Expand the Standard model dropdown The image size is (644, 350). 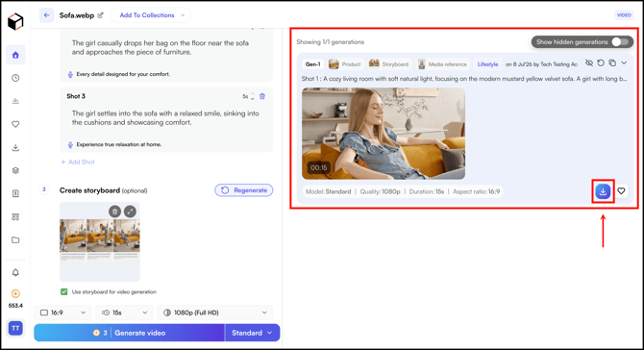pyautogui.click(x=252, y=333)
